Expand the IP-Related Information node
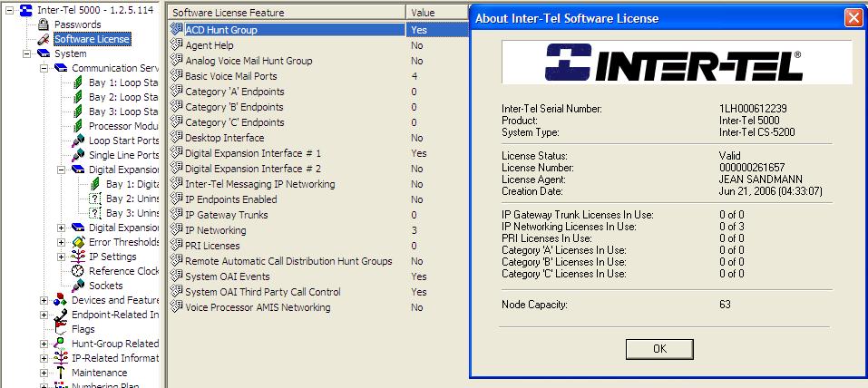The height and width of the screenshot is (388, 868). 44,358
